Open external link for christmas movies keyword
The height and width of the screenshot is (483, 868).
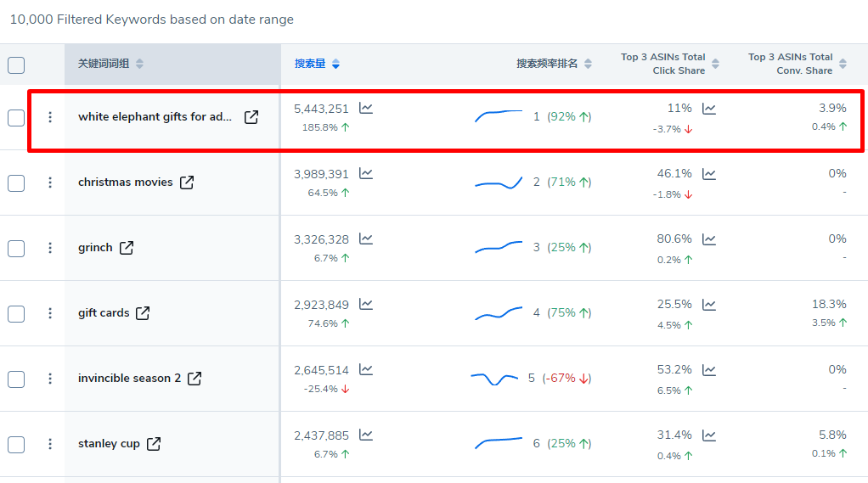(x=187, y=183)
